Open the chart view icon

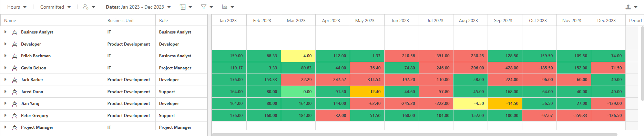click(x=228, y=7)
